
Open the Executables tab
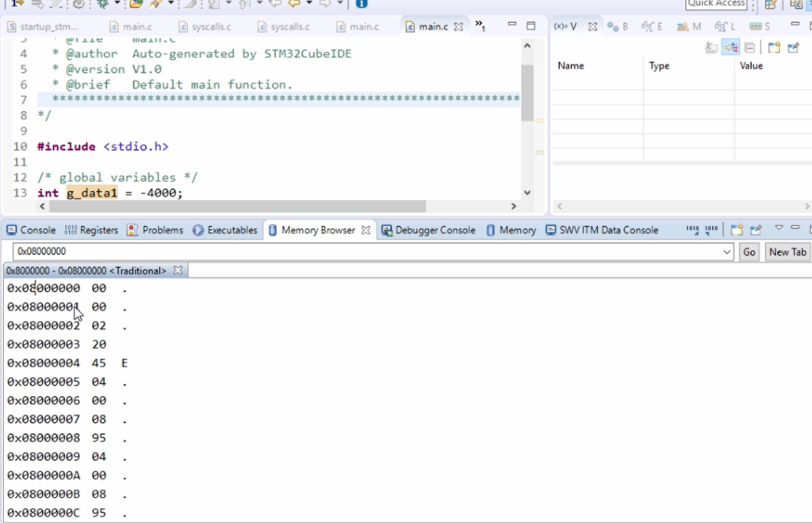pyautogui.click(x=224, y=230)
